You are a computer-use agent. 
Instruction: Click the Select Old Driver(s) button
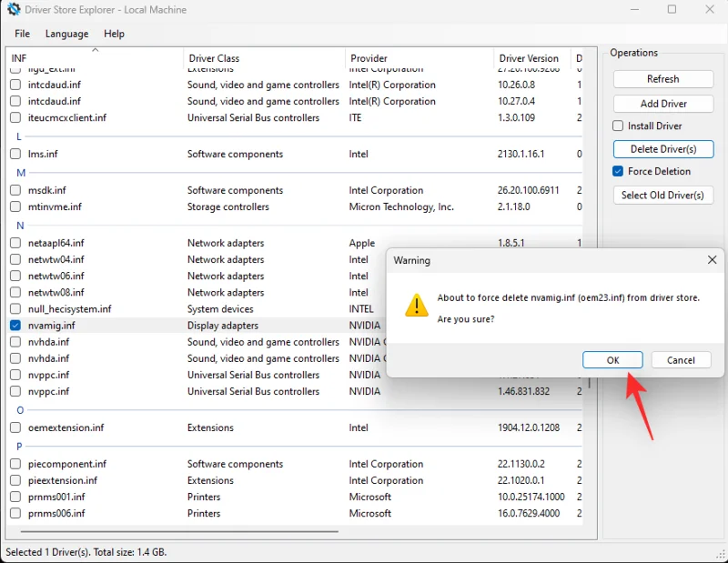[662, 195]
